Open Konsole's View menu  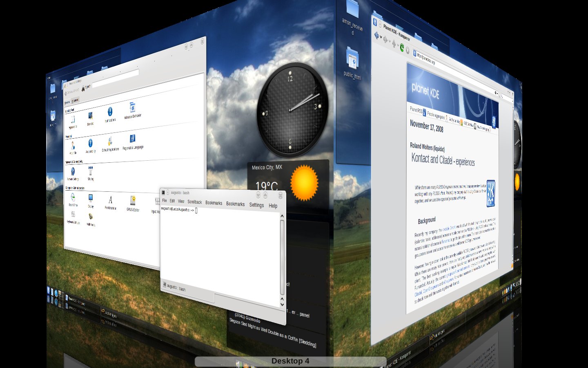181,201
